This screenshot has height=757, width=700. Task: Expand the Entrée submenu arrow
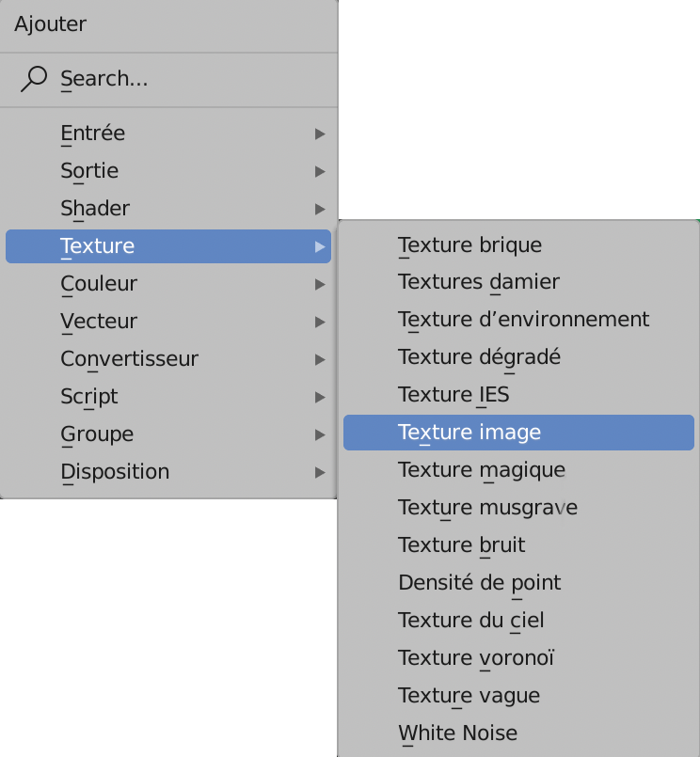(x=320, y=134)
